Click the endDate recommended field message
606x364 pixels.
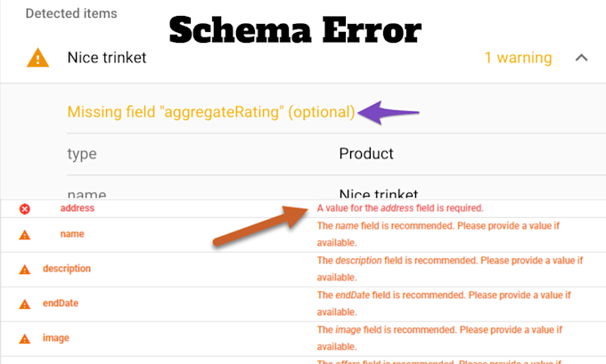click(443, 303)
